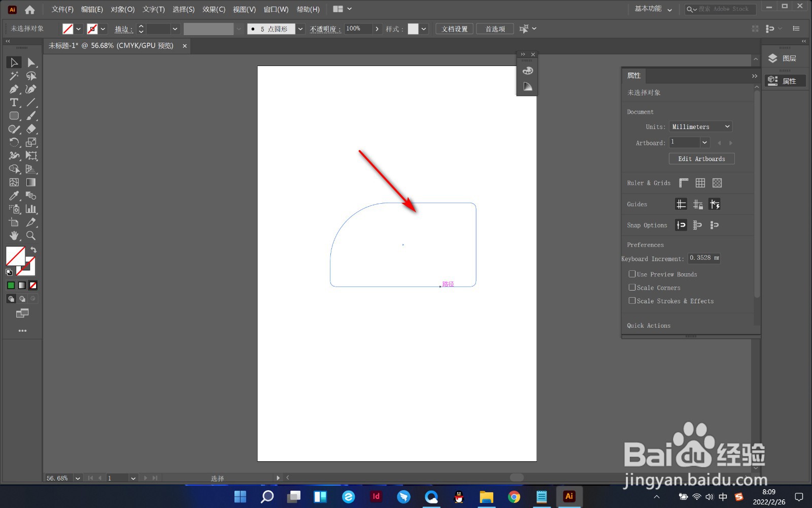Viewport: 812px width, 508px height.
Task: Open the 对象(O) menu
Action: [x=123, y=9]
